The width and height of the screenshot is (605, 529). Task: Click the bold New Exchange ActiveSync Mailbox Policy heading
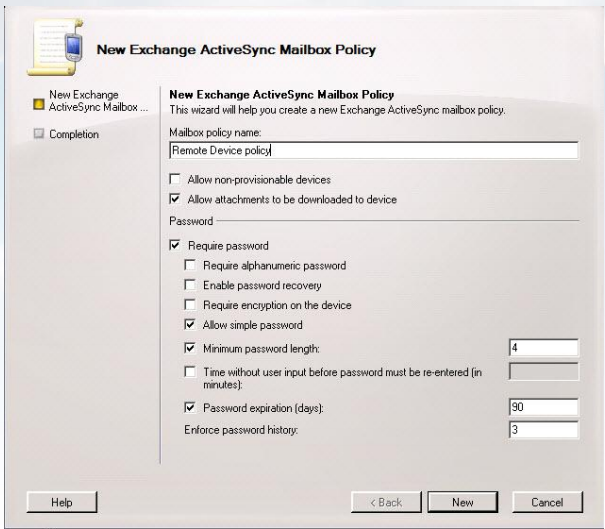[282, 95]
